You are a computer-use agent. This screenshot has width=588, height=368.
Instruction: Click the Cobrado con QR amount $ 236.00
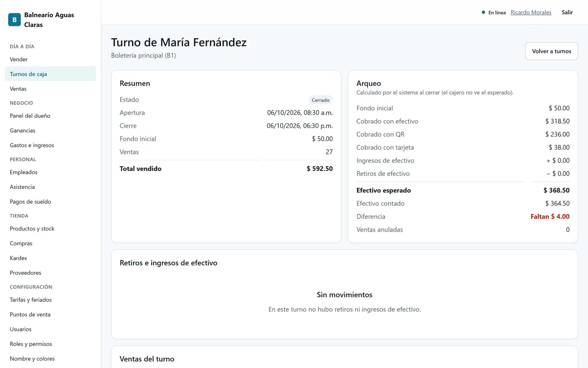[x=557, y=134]
